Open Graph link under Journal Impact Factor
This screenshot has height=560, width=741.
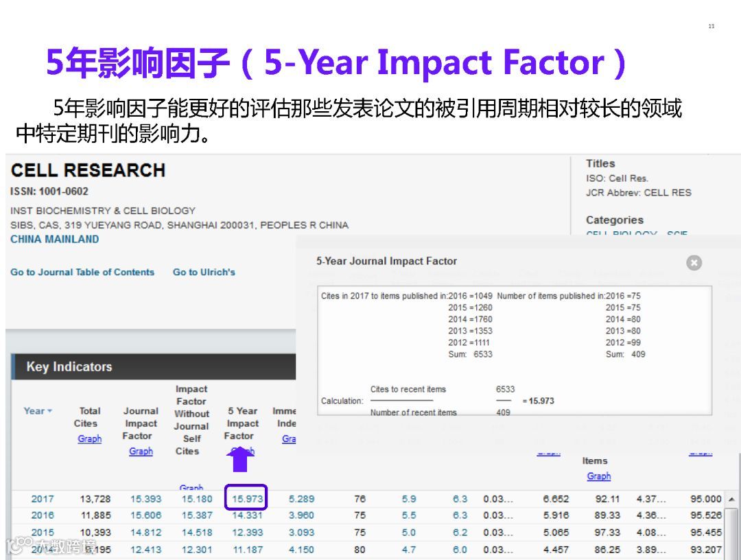pyautogui.click(x=141, y=452)
